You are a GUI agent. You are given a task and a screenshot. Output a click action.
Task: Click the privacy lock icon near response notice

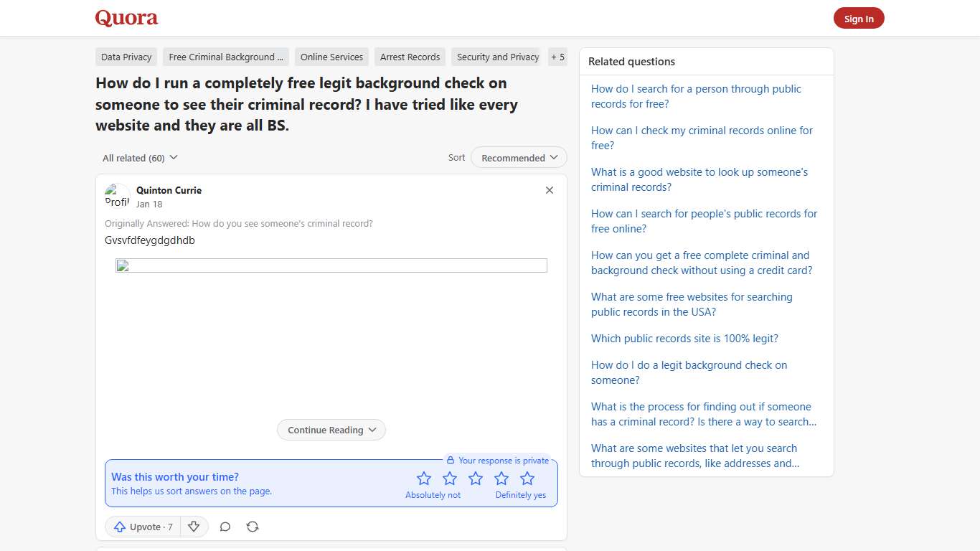(451, 460)
